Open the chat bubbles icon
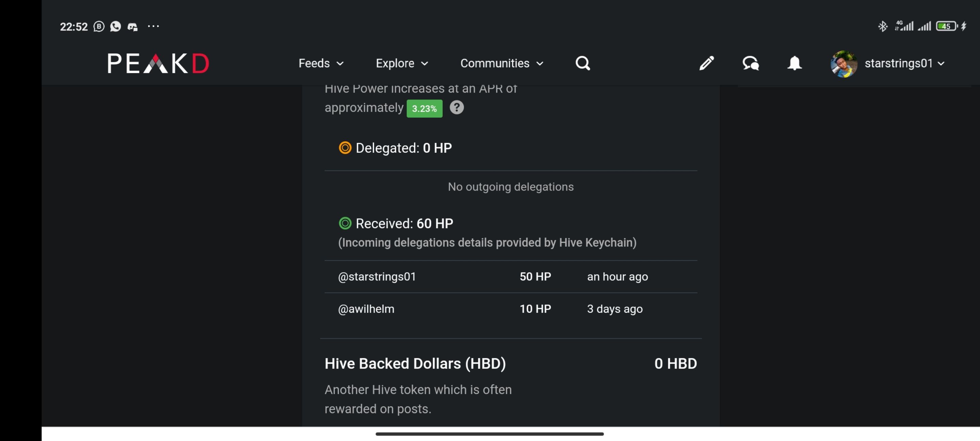This screenshot has width=980, height=441. point(751,63)
